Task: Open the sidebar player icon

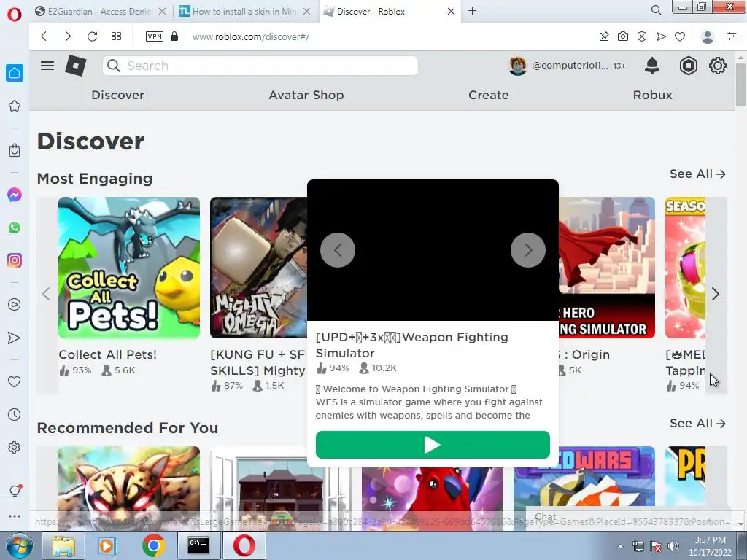Action: pyautogui.click(x=15, y=305)
